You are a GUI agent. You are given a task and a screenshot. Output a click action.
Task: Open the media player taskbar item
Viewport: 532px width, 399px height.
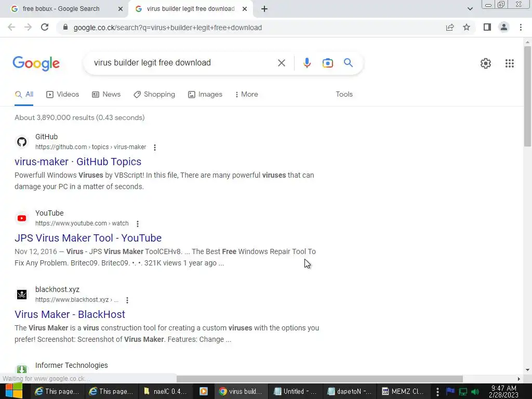point(204,391)
